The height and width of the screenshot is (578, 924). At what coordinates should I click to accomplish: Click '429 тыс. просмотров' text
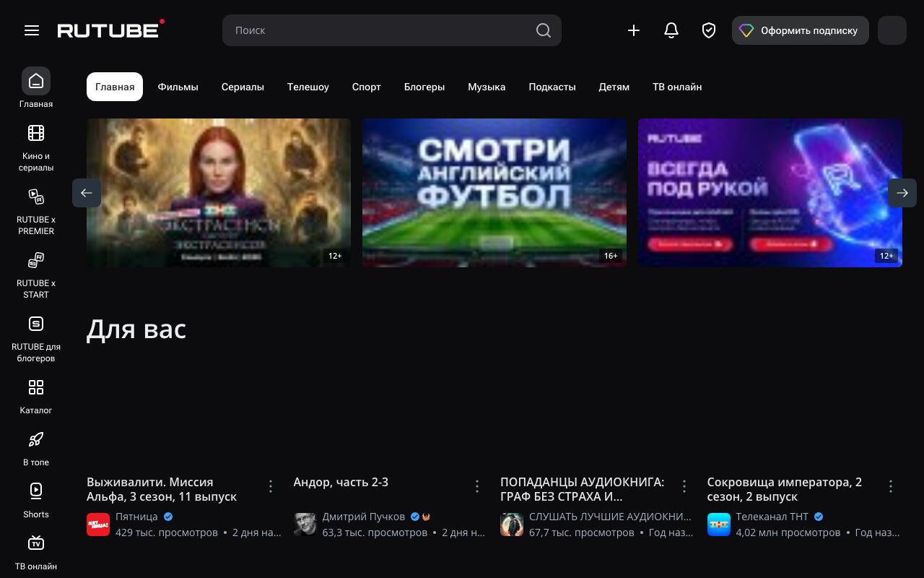(x=167, y=532)
